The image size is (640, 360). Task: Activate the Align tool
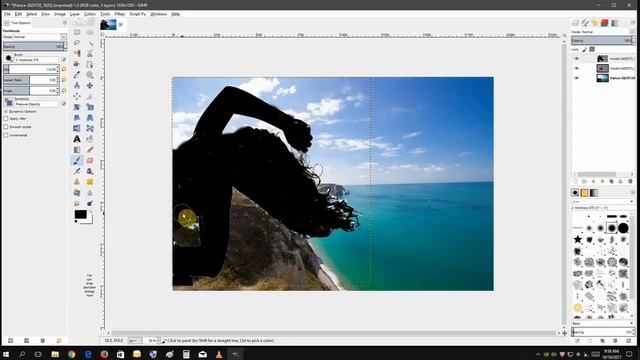[77, 96]
